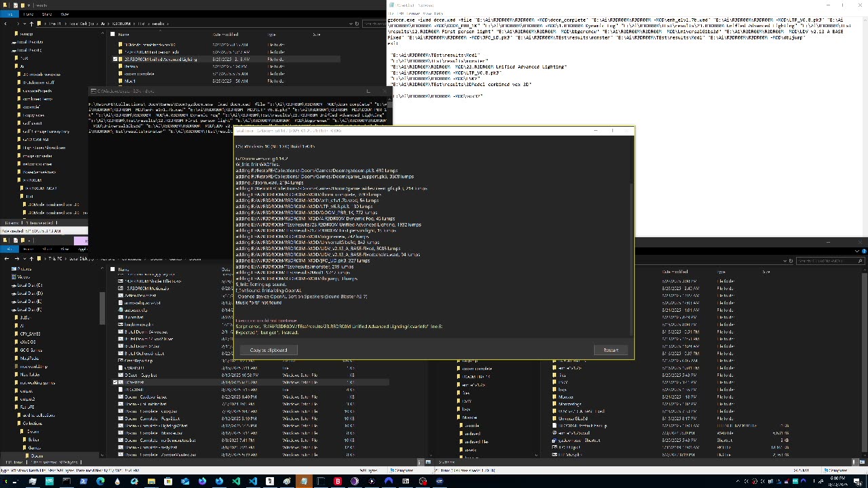
Task: Select Action Doom.bat file in bottom-left list
Action: [140, 296]
